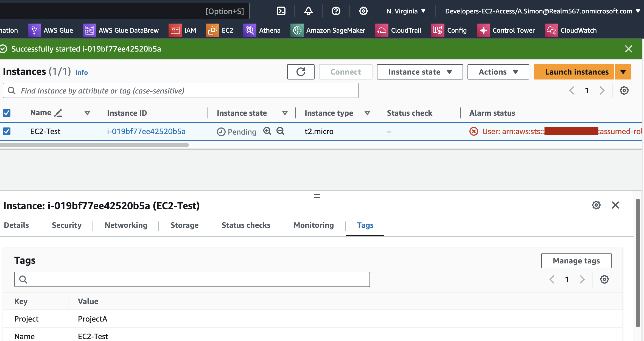The width and height of the screenshot is (644, 341).
Task: Zoom in on the Pending instance state
Action: pos(267,131)
